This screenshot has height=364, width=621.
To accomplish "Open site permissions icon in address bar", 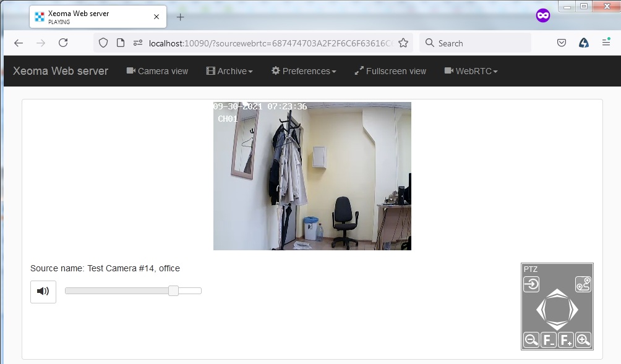I will (138, 43).
